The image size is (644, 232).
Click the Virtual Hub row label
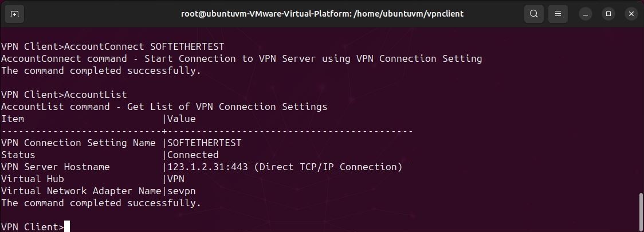pyautogui.click(x=32, y=179)
